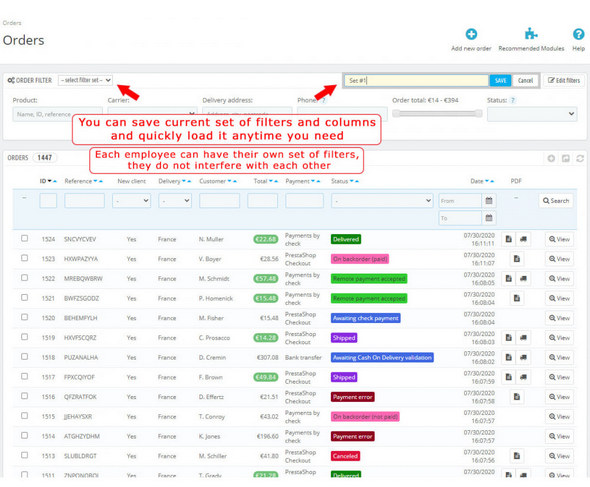
Task: Click the Add new order icon
Action: click(471, 34)
